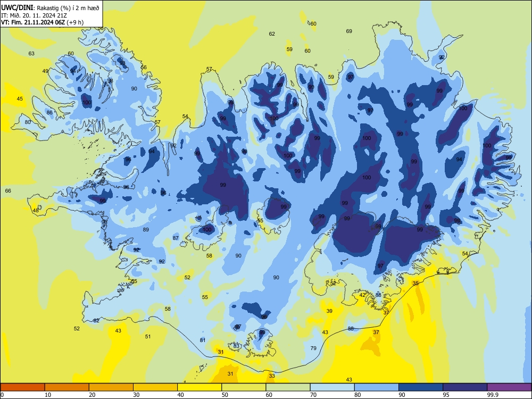This screenshot has height=399, width=532.
Task: Click the map value 86 in Westfjords
Action: tap(49, 113)
